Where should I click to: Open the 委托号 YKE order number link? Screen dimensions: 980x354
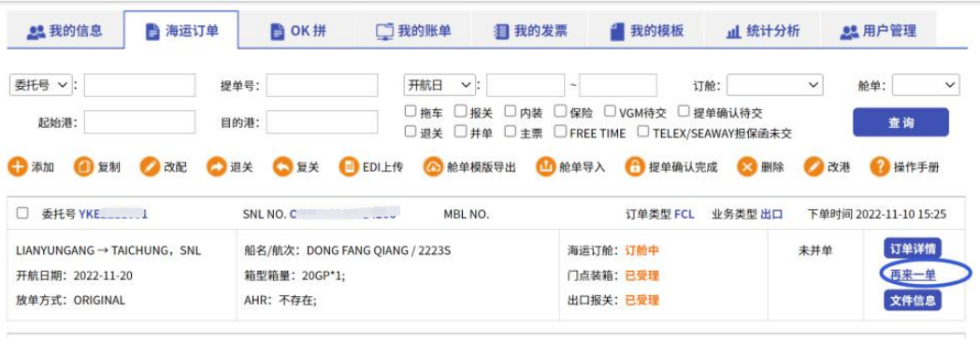[113, 214]
